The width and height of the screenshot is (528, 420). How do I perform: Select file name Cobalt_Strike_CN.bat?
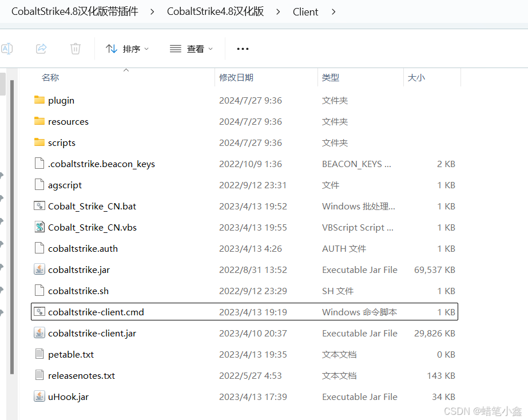pyautogui.click(x=92, y=206)
